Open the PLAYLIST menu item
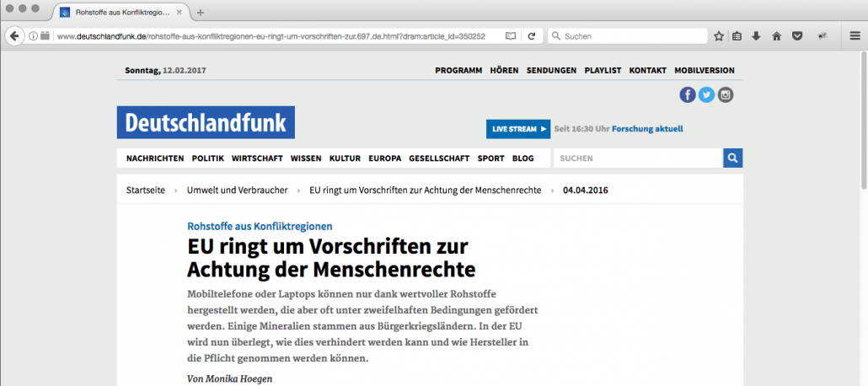868x386 pixels. coord(603,70)
